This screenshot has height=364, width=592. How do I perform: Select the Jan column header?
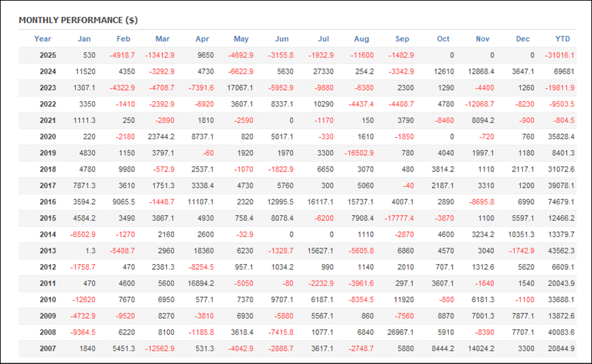[84, 39]
